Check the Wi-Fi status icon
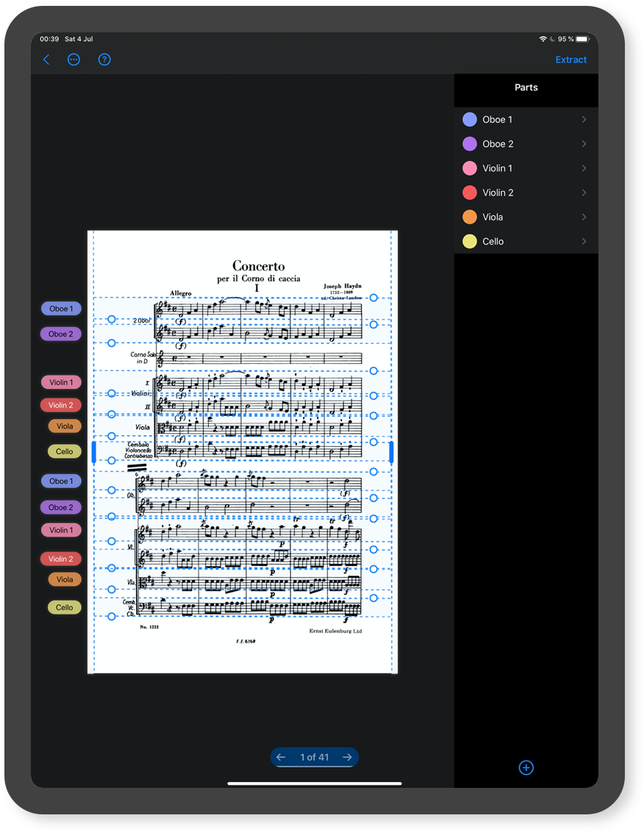Image resolution: width=644 pixels, height=832 pixels. click(x=543, y=39)
